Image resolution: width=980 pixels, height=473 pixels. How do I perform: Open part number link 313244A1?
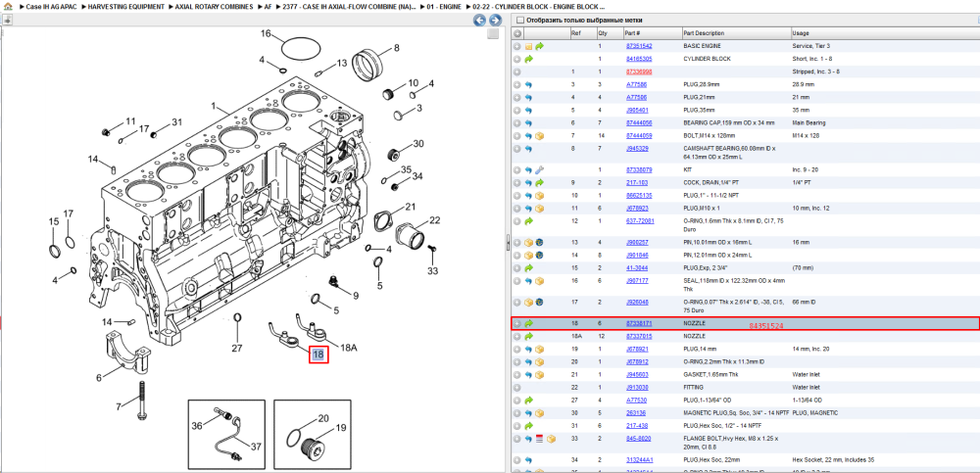coord(639,460)
